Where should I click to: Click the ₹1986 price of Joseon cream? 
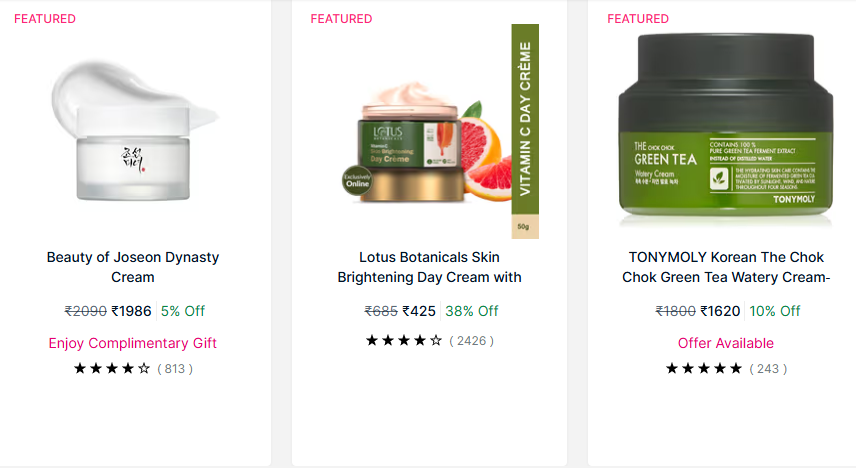pyautogui.click(x=131, y=311)
